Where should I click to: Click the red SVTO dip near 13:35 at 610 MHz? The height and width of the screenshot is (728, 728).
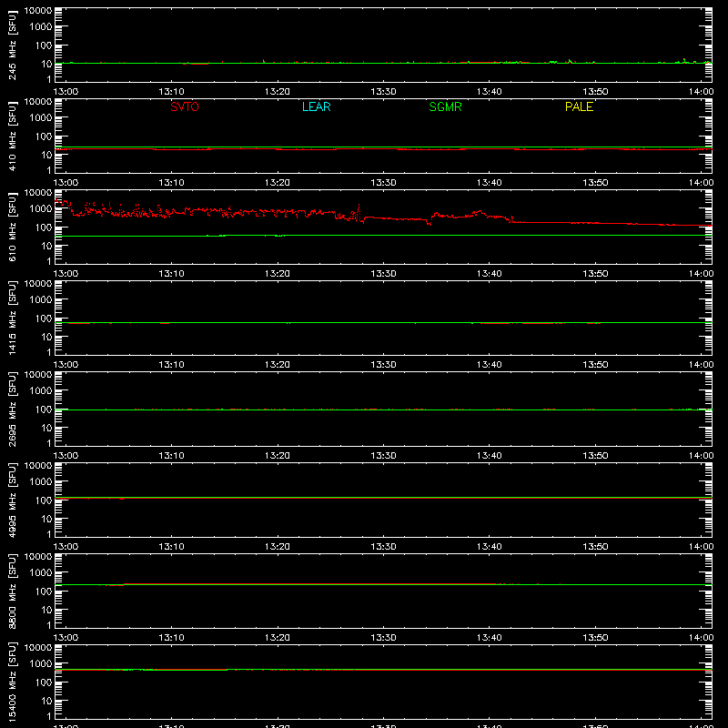pos(430,223)
